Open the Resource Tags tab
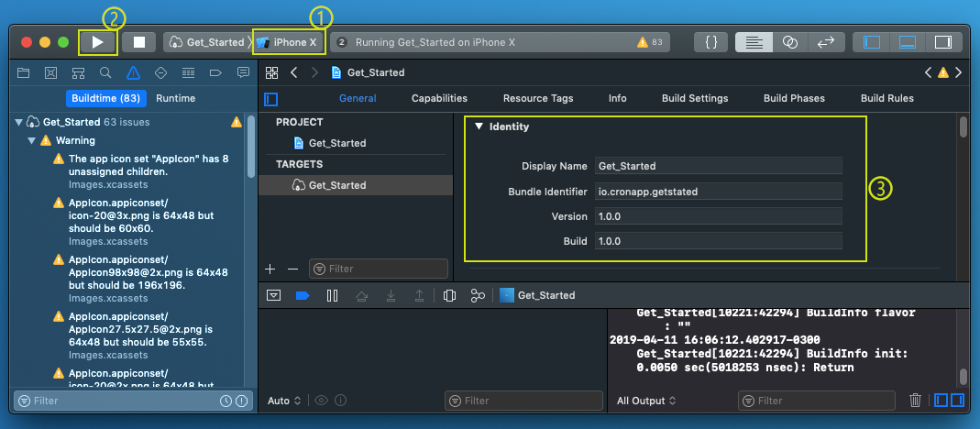The height and width of the screenshot is (429, 980). click(x=538, y=98)
